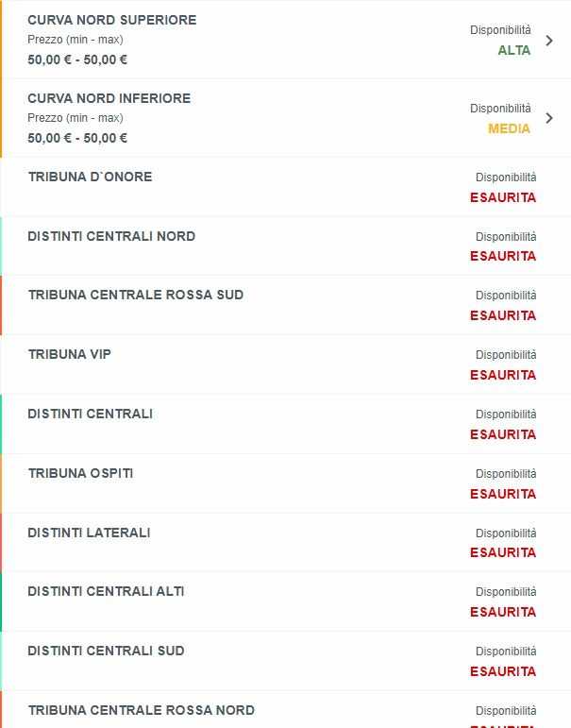This screenshot has height=728, width=571.
Task: Click Curva Nord Inferiore price range
Action: [77, 138]
